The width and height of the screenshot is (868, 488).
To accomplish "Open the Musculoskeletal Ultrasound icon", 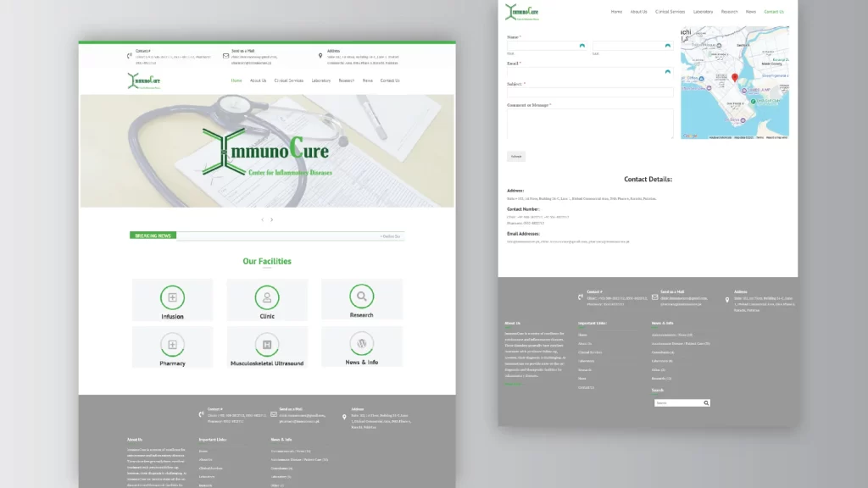I will click(x=267, y=345).
